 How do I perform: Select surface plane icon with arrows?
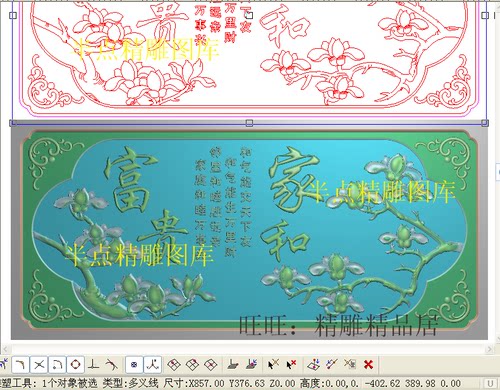point(252,364)
